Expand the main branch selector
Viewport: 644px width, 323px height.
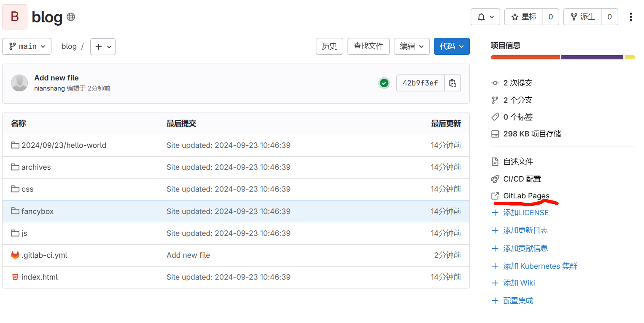tap(27, 46)
